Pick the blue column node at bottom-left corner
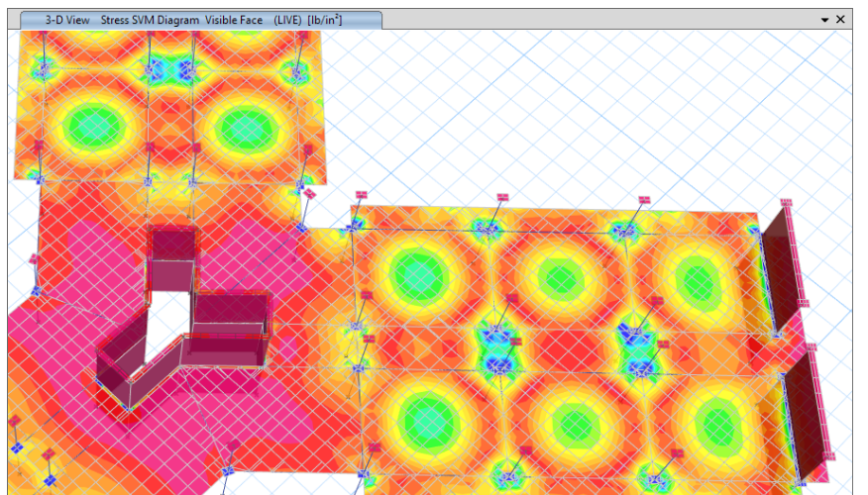 coord(17,448)
